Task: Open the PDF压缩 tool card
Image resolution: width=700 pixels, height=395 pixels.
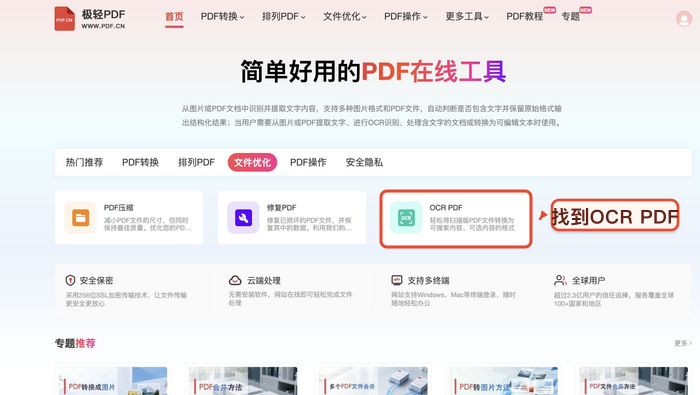Action: tap(129, 218)
